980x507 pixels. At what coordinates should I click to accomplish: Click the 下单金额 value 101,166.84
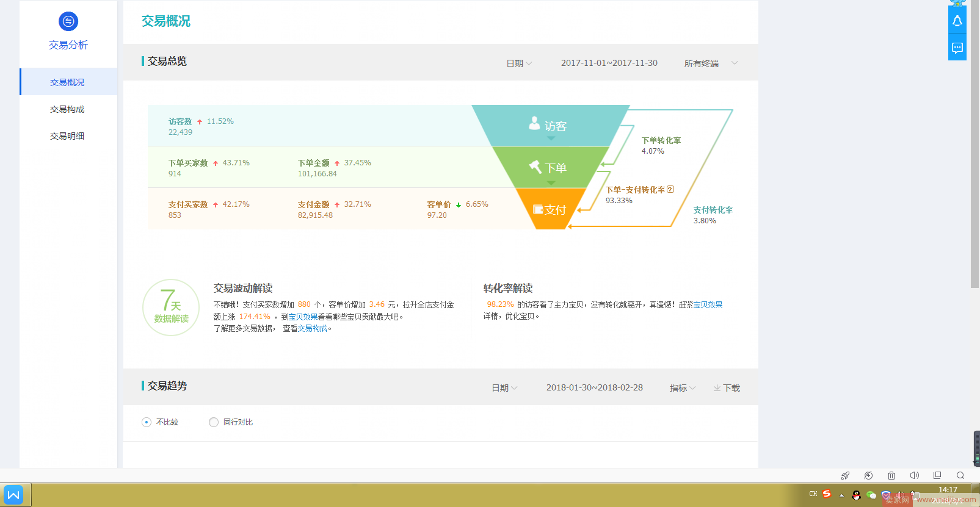(318, 174)
